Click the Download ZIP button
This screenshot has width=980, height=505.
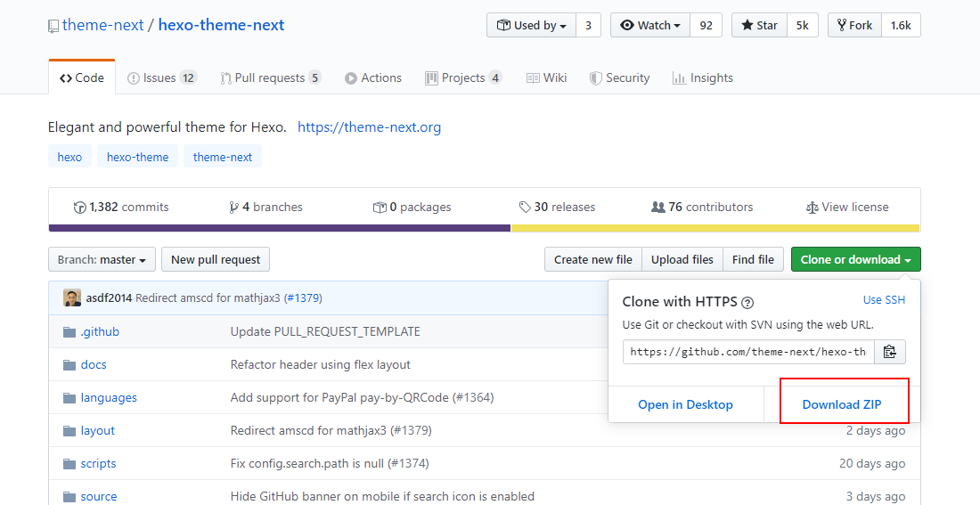842,404
